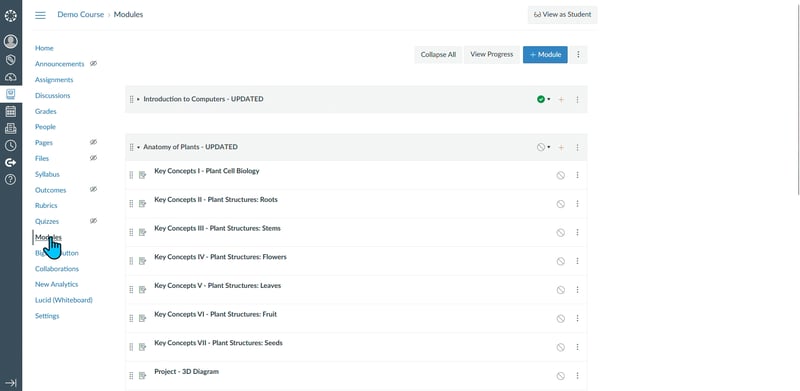
Task: Open Announcements in course navigation
Action: pyautogui.click(x=59, y=64)
